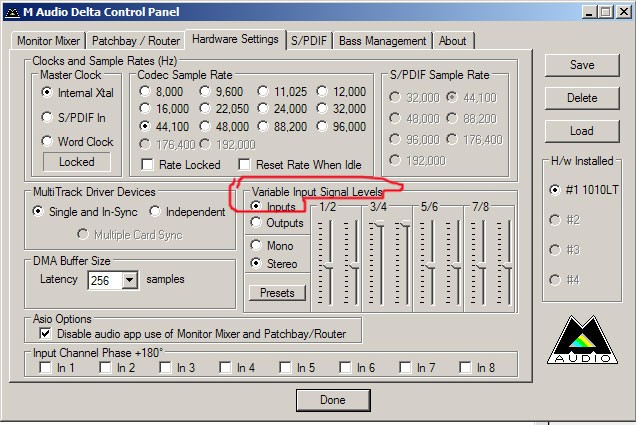Click the Done button
The image size is (636, 425).
(x=333, y=400)
